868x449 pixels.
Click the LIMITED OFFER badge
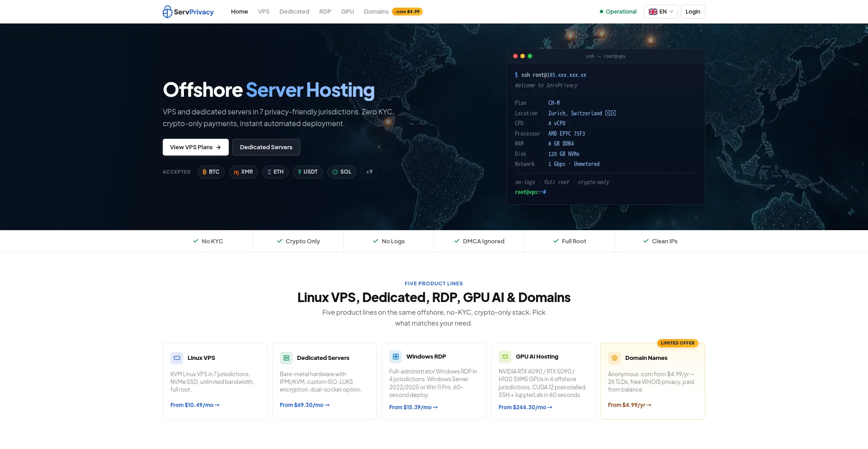(678, 343)
